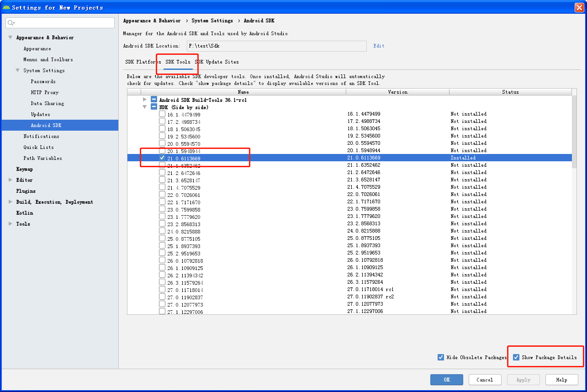
Task: Click the Cancel button
Action: 485,380
